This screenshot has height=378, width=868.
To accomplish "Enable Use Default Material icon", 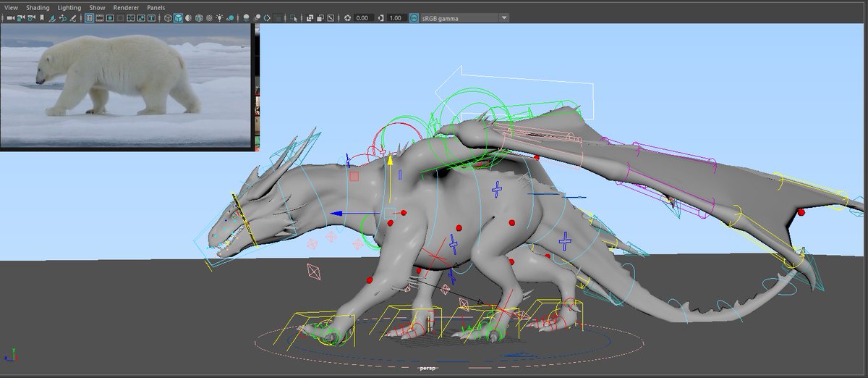I will pos(189,17).
